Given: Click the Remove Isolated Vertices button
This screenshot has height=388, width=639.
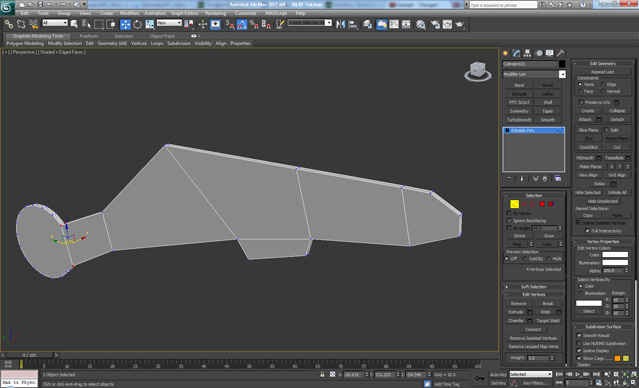Looking at the screenshot, I should 533,338.
